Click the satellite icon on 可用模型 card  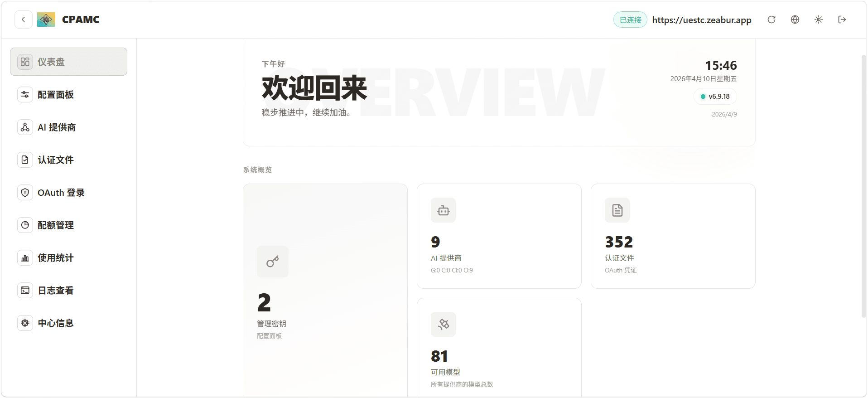(x=443, y=324)
